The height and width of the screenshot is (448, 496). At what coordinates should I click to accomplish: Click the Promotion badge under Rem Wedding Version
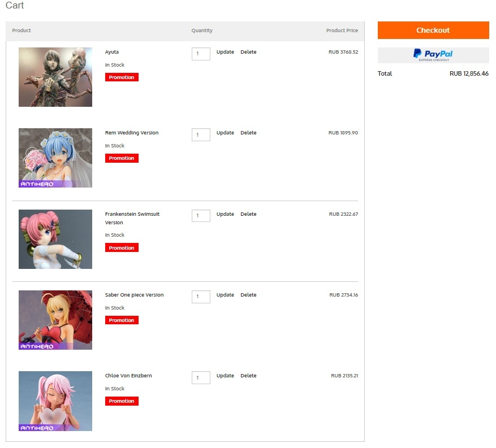(122, 158)
